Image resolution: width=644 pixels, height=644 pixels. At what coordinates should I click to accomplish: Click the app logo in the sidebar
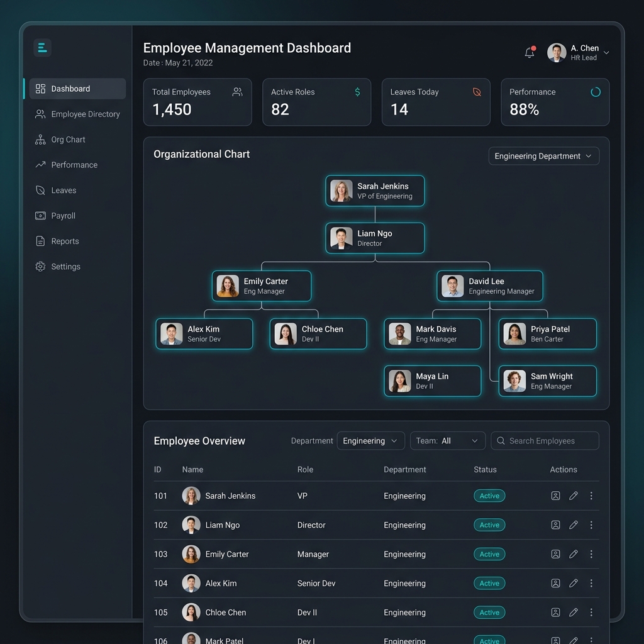(x=42, y=48)
